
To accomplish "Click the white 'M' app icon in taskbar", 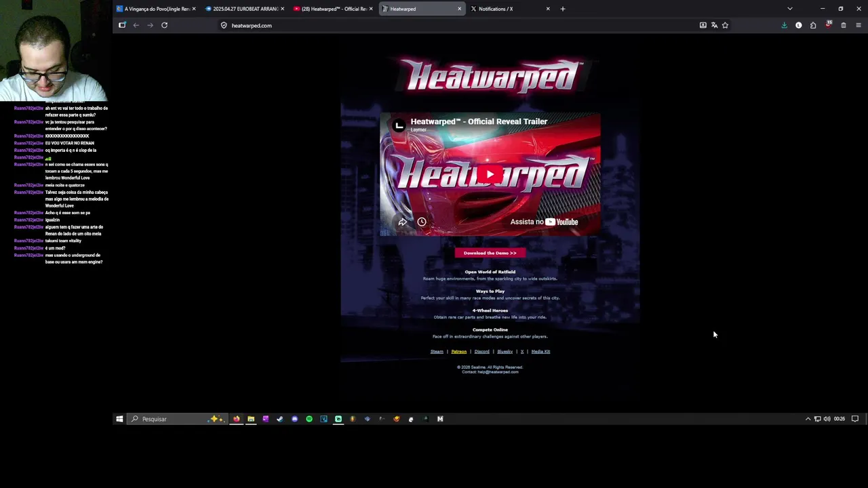I will coord(440,419).
